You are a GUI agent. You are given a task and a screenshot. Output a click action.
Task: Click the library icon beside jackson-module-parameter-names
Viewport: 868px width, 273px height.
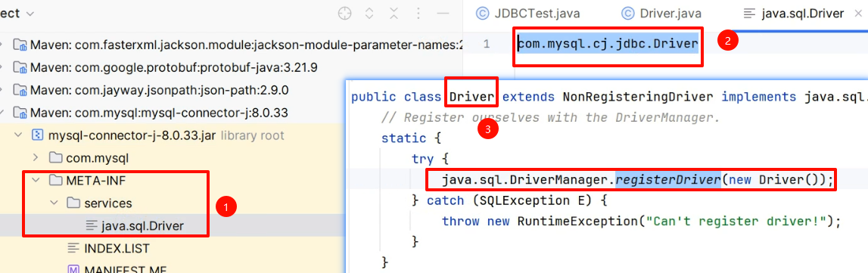[x=20, y=45]
